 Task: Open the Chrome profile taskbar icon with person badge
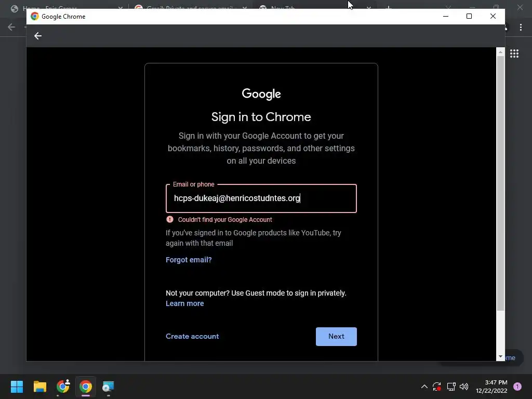point(63,387)
